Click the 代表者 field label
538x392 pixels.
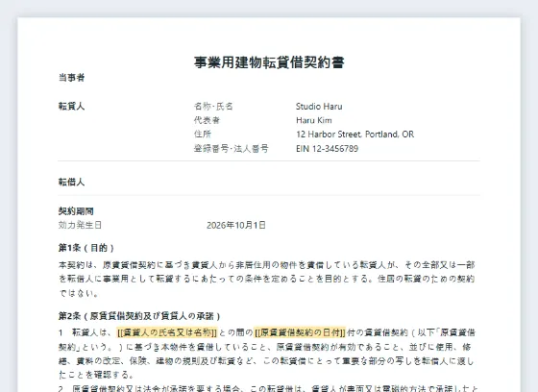click(207, 120)
